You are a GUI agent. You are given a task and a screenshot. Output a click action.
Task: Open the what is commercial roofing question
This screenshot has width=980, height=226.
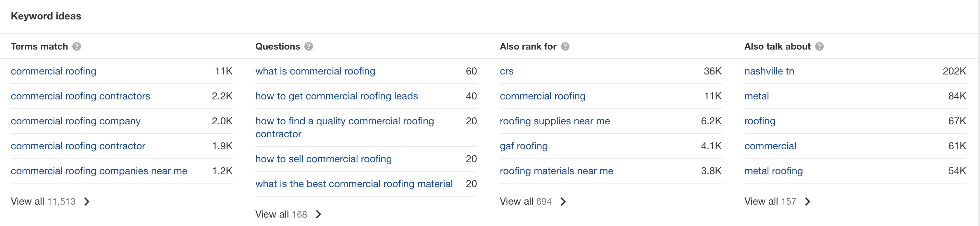point(315,71)
